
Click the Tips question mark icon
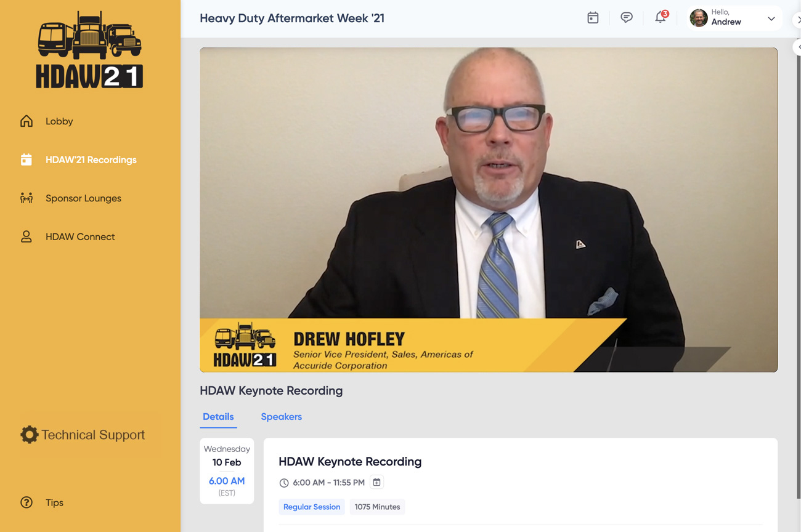pyautogui.click(x=26, y=502)
